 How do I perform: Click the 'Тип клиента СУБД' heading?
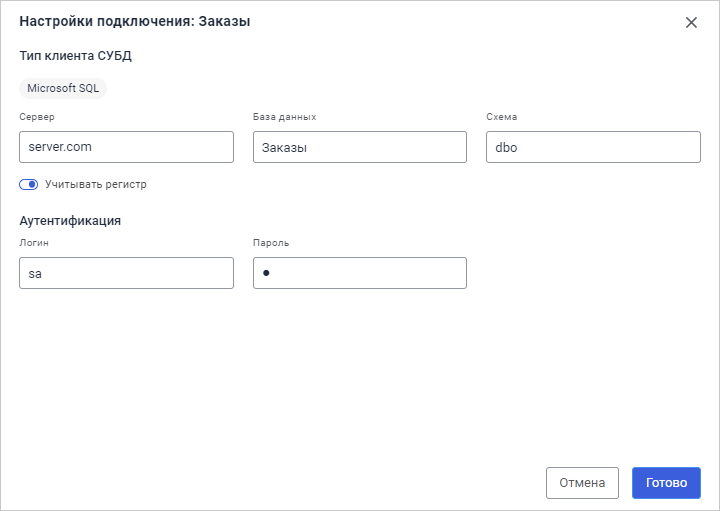click(x=76, y=55)
